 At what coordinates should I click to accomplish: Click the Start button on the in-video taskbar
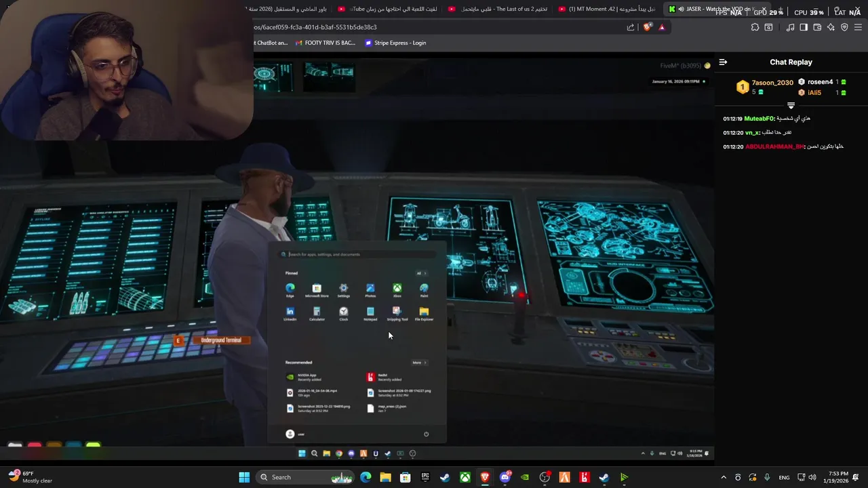[x=302, y=453]
